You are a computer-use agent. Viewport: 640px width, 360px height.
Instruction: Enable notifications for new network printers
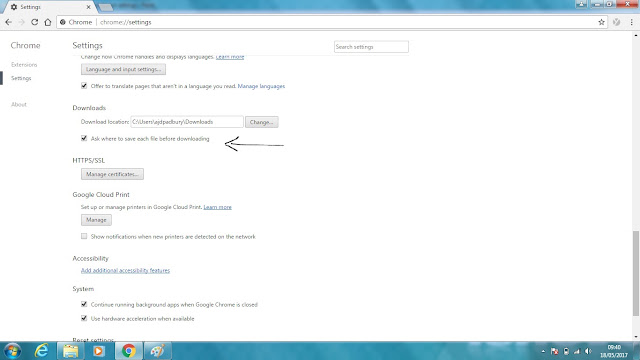tap(84, 236)
